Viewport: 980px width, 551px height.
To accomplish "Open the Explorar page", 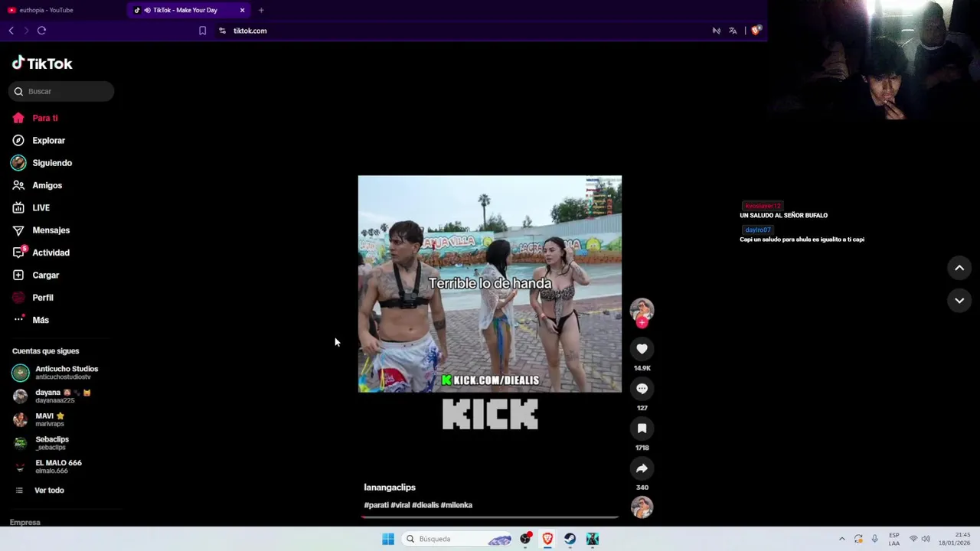I will 38,140.
